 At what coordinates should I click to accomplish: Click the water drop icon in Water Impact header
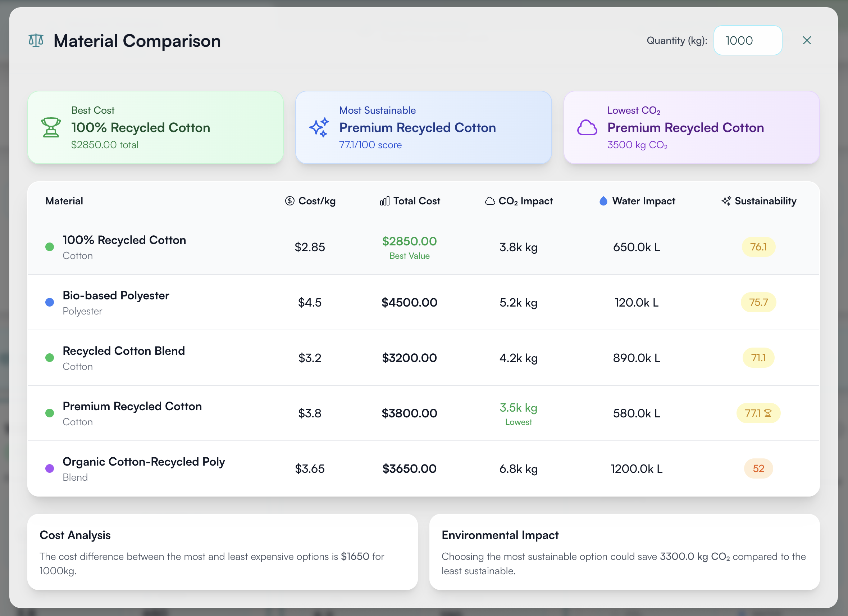point(603,201)
